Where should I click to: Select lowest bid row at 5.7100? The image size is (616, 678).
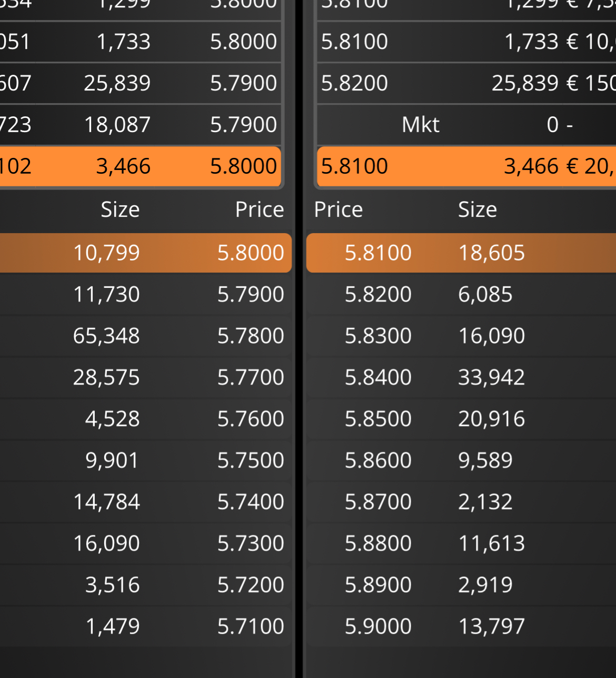tap(146, 626)
